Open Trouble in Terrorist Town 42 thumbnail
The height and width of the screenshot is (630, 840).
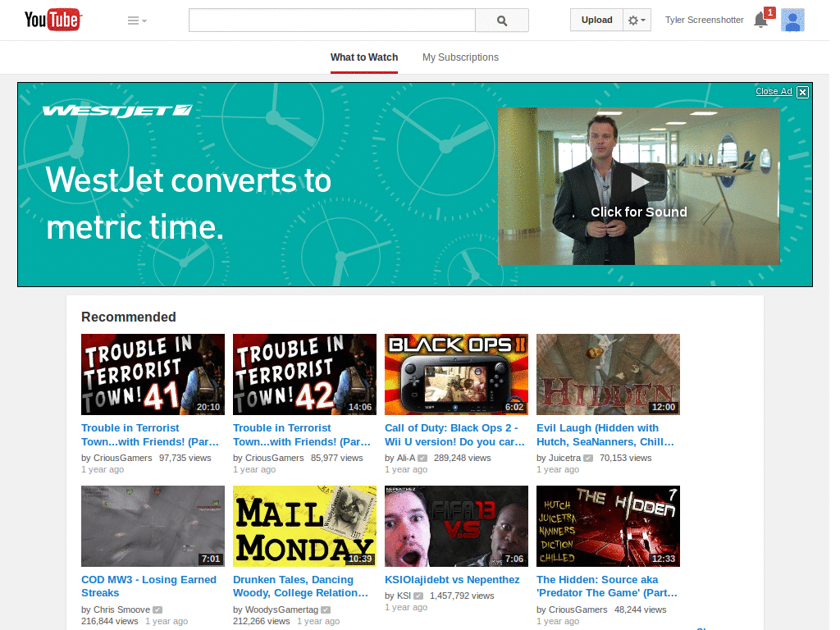pos(304,374)
